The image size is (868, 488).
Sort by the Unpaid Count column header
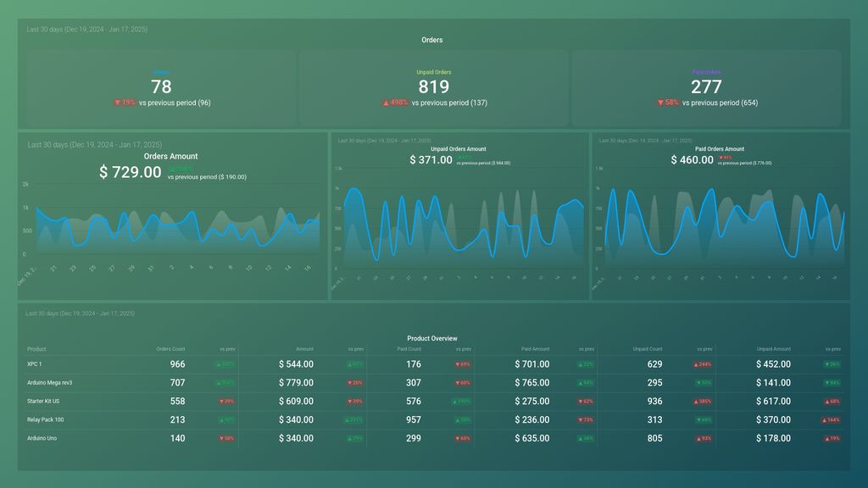(x=648, y=349)
